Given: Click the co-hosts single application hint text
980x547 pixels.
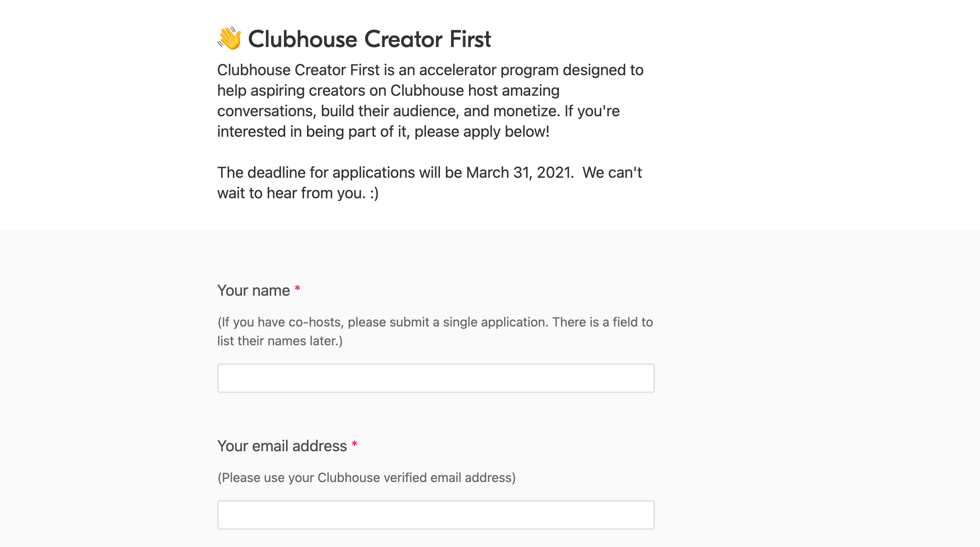Looking at the screenshot, I should [x=435, y=331].
